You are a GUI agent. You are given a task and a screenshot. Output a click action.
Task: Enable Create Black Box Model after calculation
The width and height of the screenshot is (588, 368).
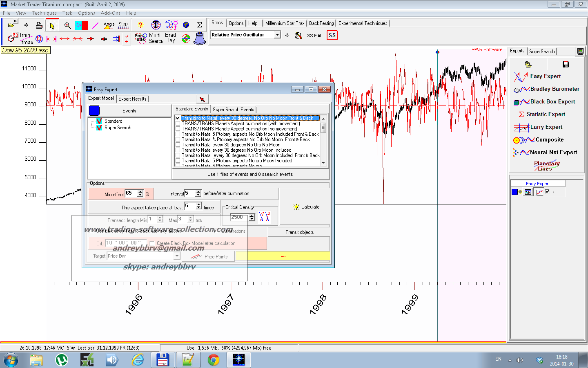[152, 243]
